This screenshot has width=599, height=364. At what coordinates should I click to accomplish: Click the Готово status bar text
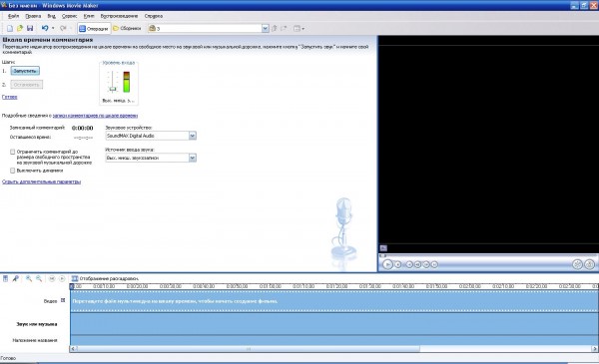(8, 358)
